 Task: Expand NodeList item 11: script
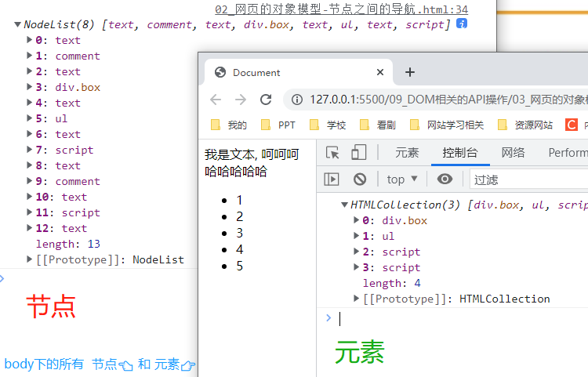[x=29, y=212]
